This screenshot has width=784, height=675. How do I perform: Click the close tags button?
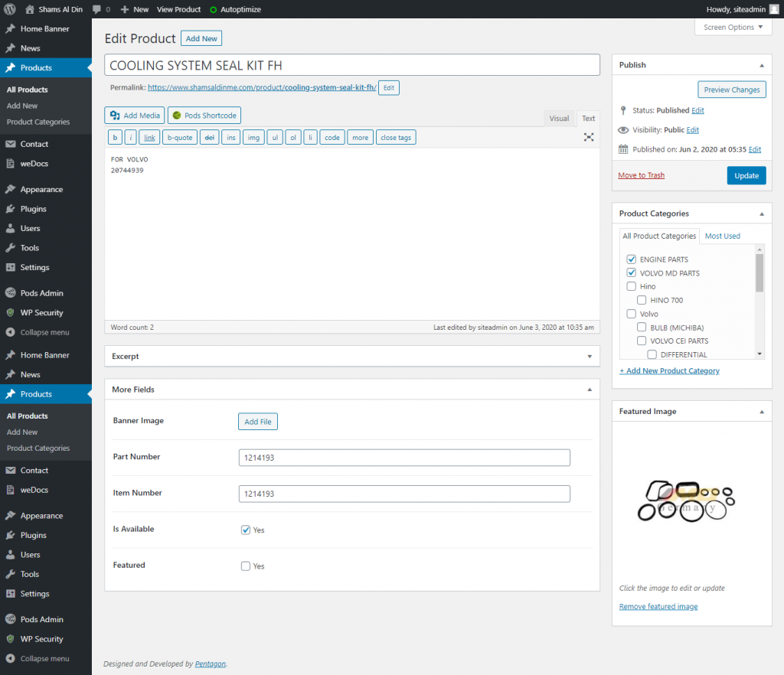(x=396, y=138)
